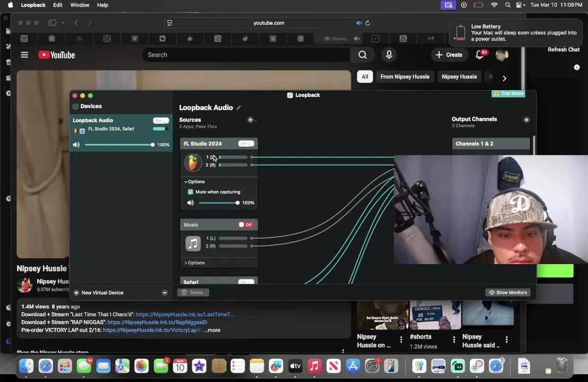
Task: Open the YouTube account avatar menu
Action: (x=502, y=55)
